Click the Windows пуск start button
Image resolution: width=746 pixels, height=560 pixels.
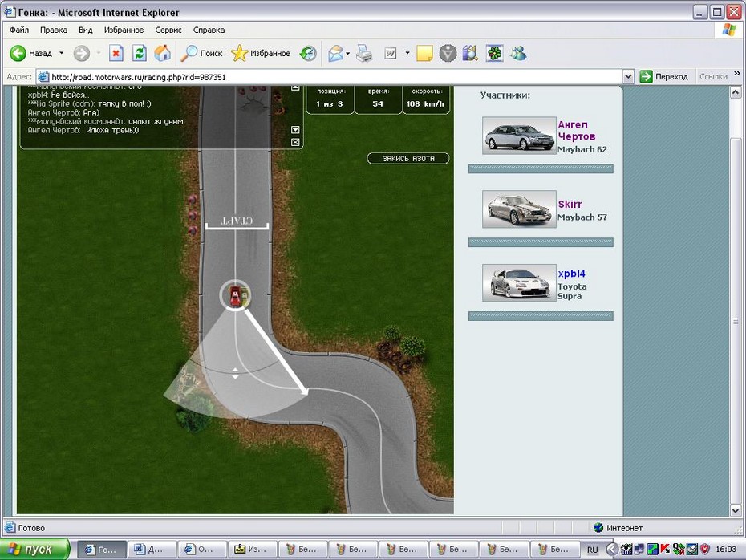[x=36, y=550]
